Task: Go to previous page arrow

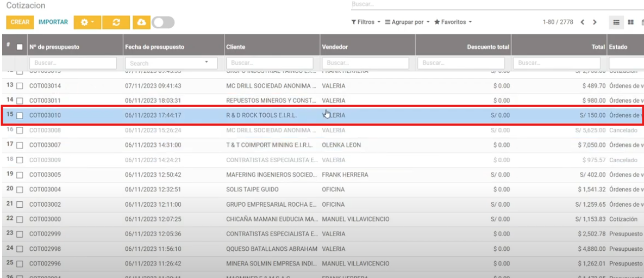Action: tap(583, 22)
